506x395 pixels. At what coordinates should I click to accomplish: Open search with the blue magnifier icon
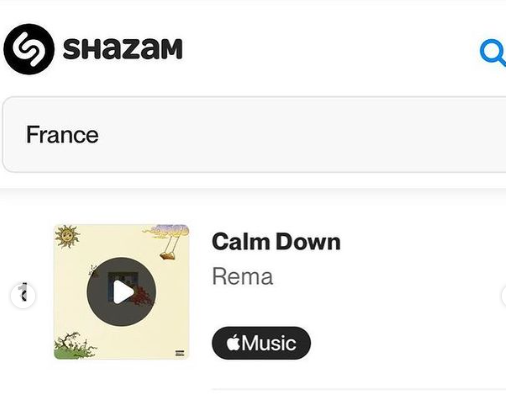click(x=493, y=53)
